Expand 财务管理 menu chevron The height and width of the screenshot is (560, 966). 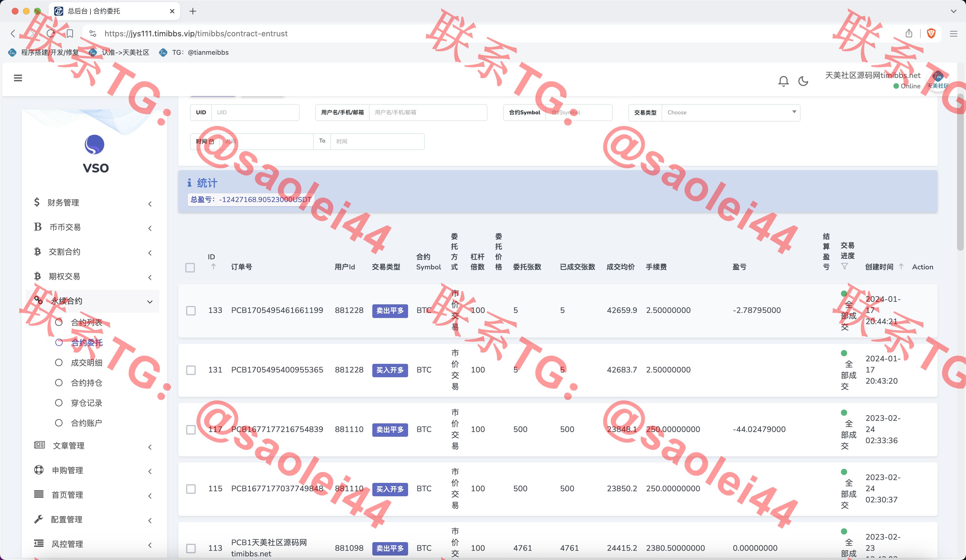click(150, 204)
